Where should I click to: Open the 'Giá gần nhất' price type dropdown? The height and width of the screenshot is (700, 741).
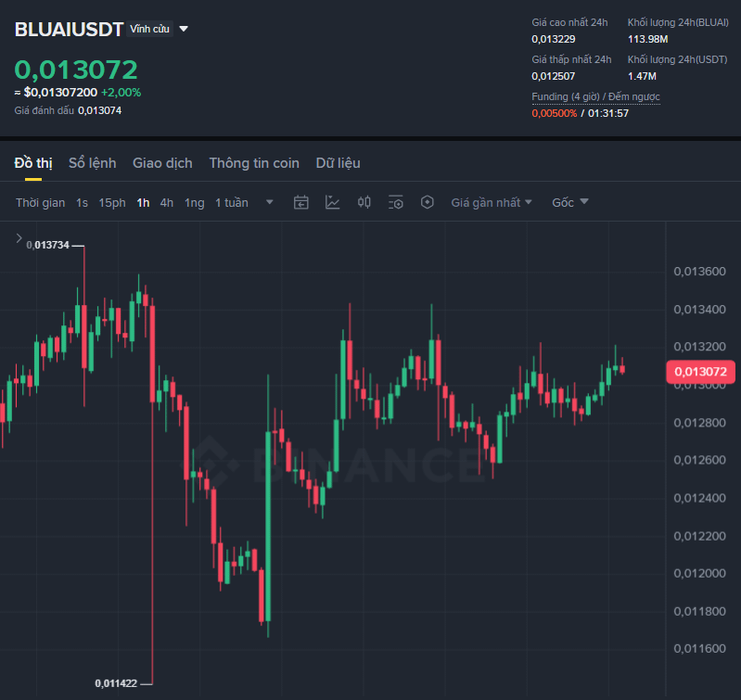click(x=492, y=203)
